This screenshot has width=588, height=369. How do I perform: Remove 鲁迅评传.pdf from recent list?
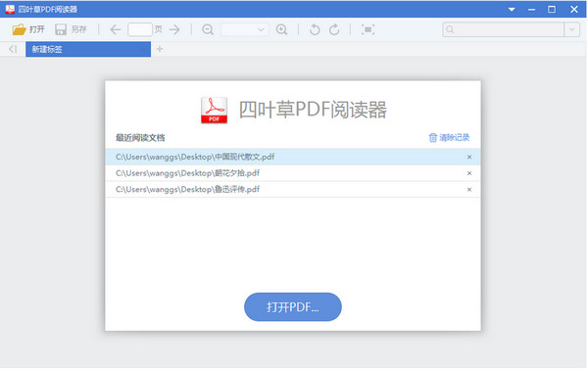[x=469, y=190]
